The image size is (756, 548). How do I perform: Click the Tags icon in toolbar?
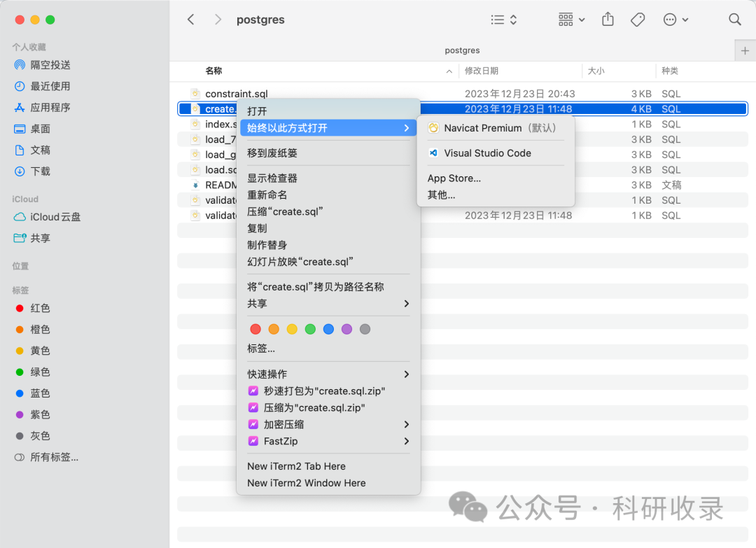(x=638, y=20)
